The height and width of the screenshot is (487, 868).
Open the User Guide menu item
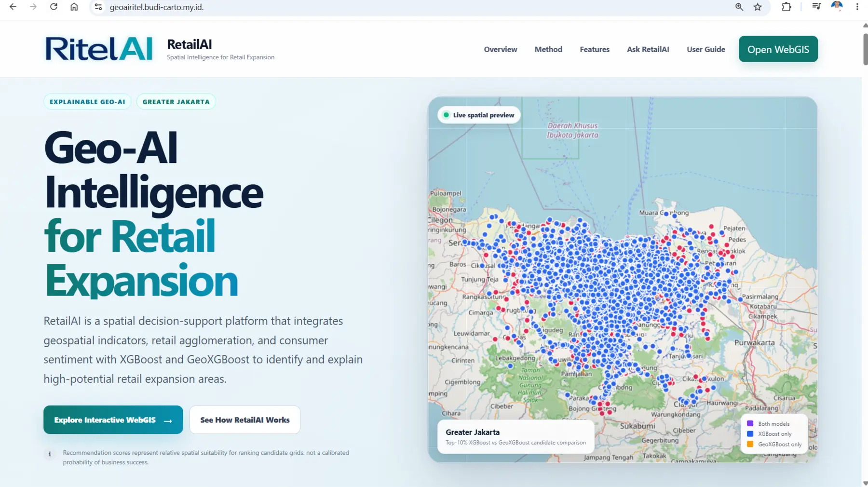(x=705, y=49)
